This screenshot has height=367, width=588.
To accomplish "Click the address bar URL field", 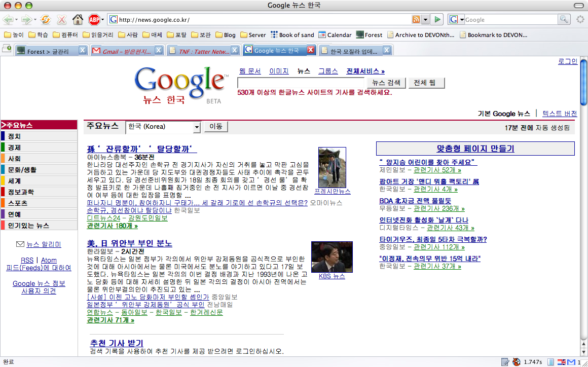I will coord(265,19).
